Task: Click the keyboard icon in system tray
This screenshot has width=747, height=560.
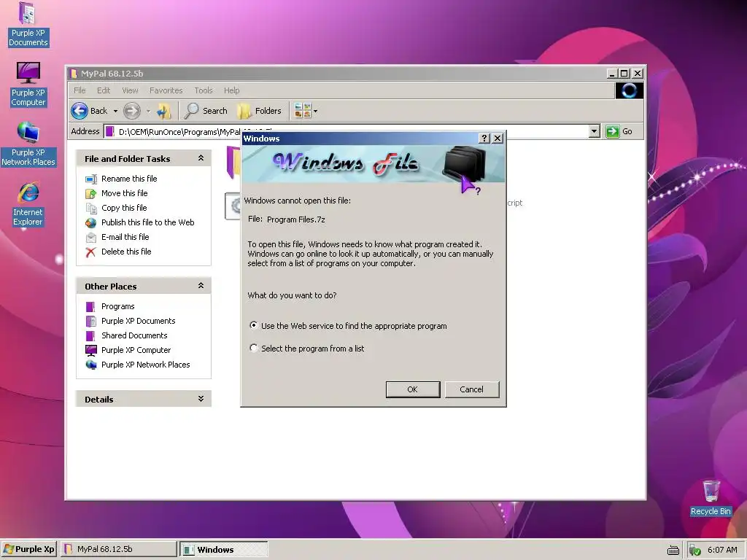Action: pyautogui.click(x=673, y=551)
